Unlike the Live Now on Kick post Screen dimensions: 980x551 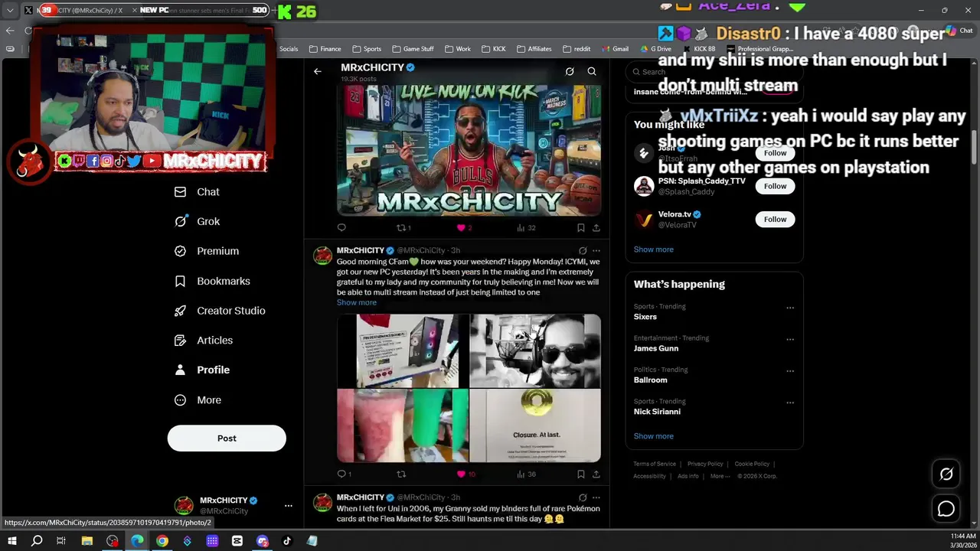[x=464, y=227]
